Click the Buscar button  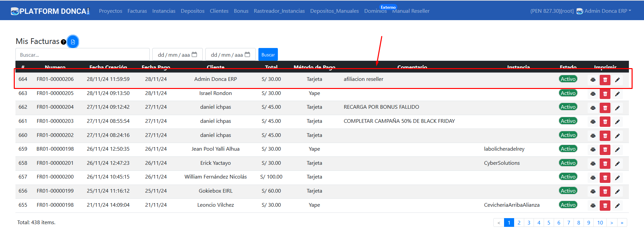tap(268, 55)
